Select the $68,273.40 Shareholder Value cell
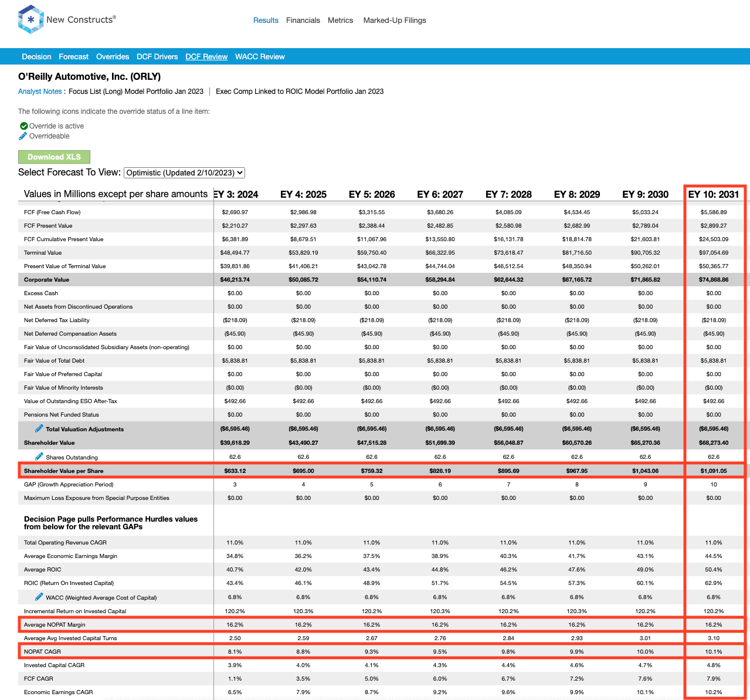This screenshot has height=700, width=750. [714, 443]
